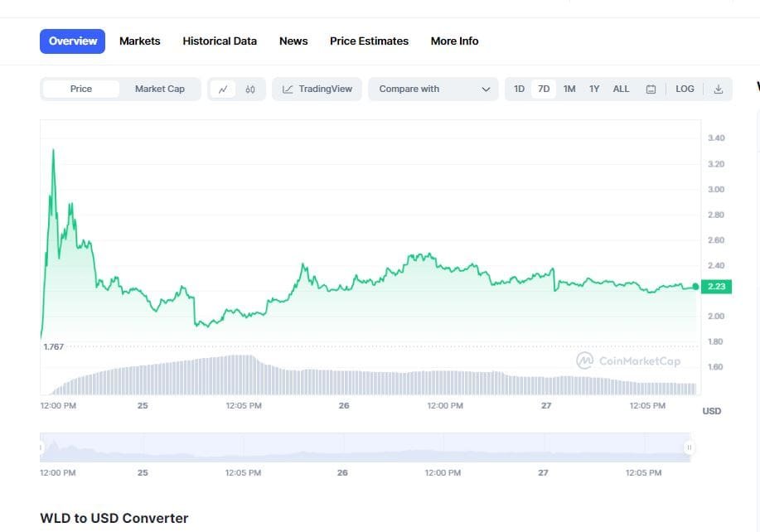Viewport: 760px width, 532px height.
Task: Switch chart to Market Cap view
Action: (160, 88)
